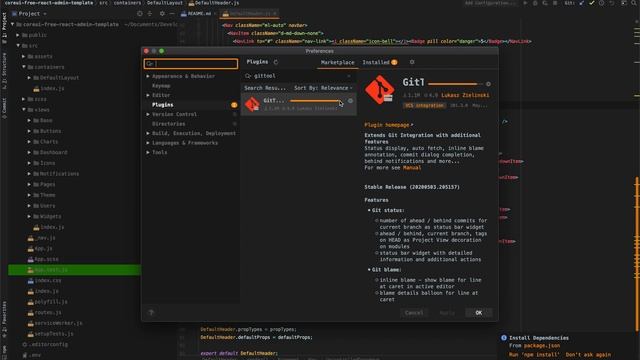640x360 pixels.
Task: Click the help question mark in Preferences
Action: (151, 313)
